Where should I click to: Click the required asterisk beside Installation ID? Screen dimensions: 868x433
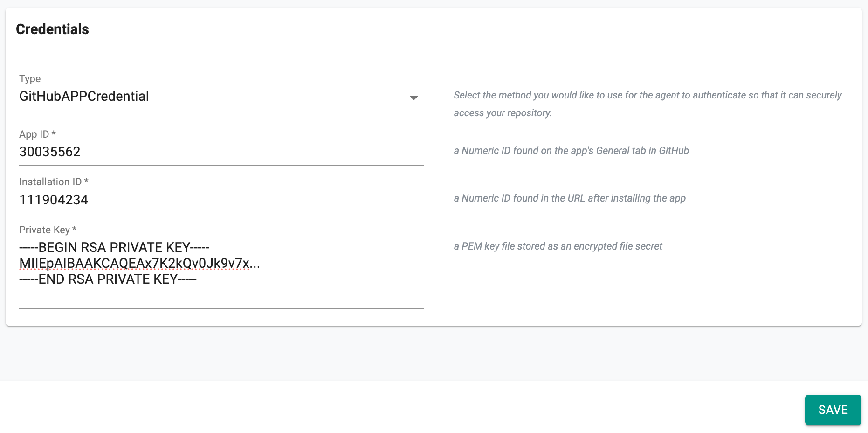tap(86, 181)
